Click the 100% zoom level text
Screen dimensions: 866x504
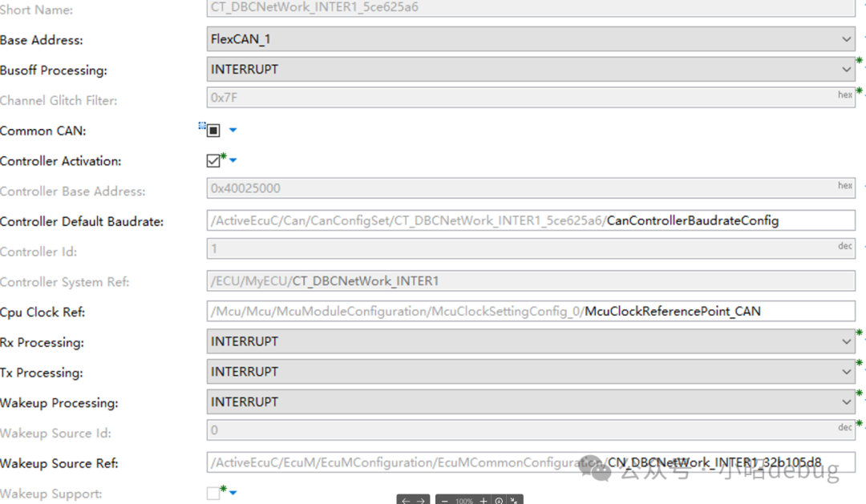click(x=464, y=502)
